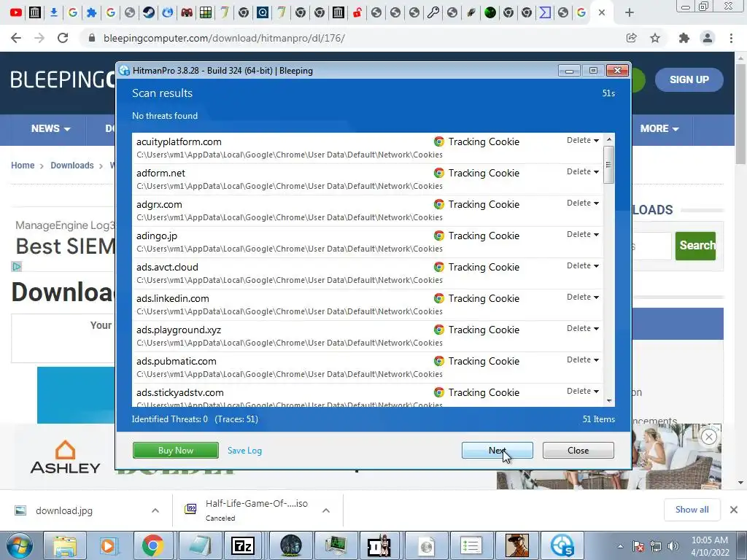Open 7-Zip from the taskbar
747x560 pixels.
(x=242, y=545)
